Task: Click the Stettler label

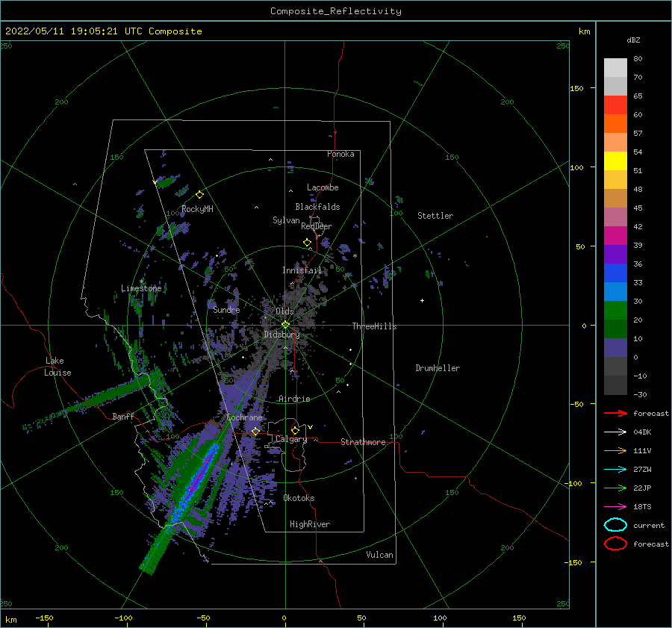Action: pos(435,216)
